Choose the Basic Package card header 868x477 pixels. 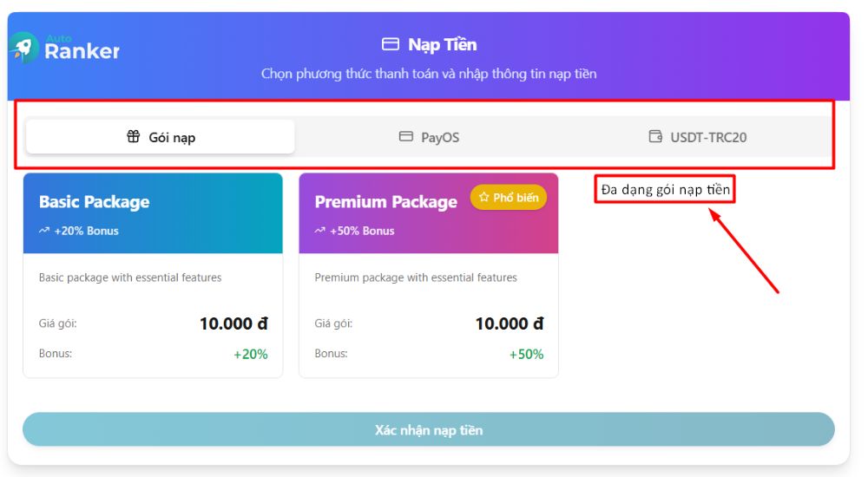tap(153, 213)
